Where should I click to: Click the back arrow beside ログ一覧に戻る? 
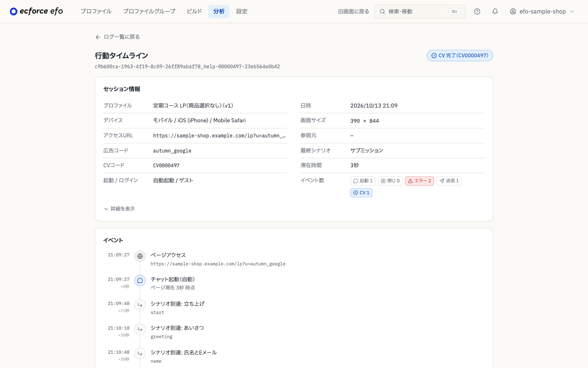click(98, 37)
